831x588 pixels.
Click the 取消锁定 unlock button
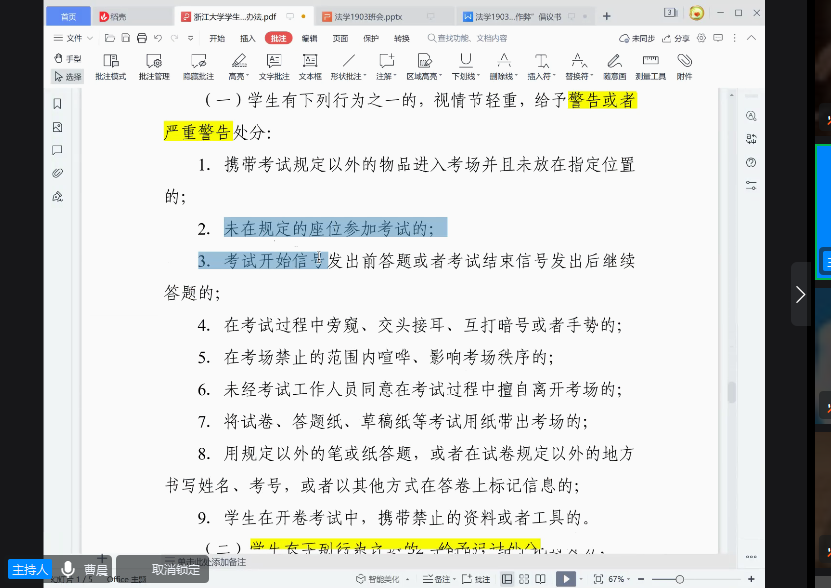coord(175,569)
